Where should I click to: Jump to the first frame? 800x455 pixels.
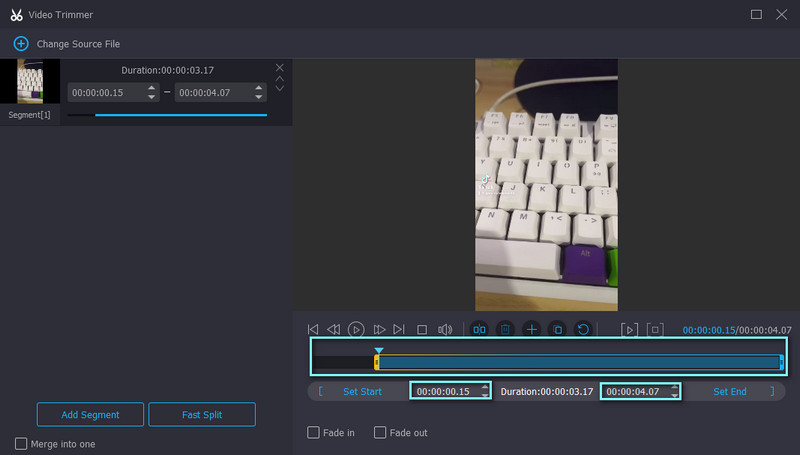coord(313,329)
